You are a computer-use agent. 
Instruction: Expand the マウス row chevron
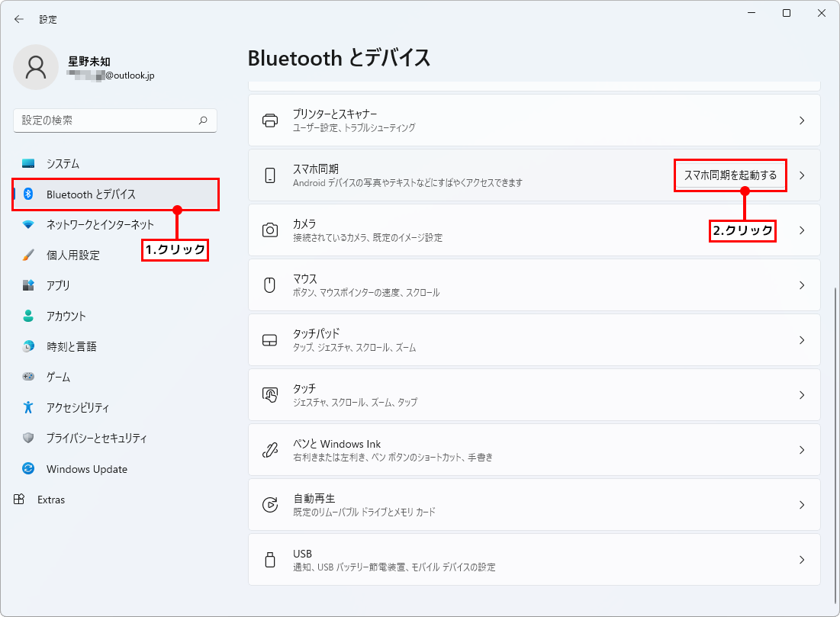click(802, 285)
